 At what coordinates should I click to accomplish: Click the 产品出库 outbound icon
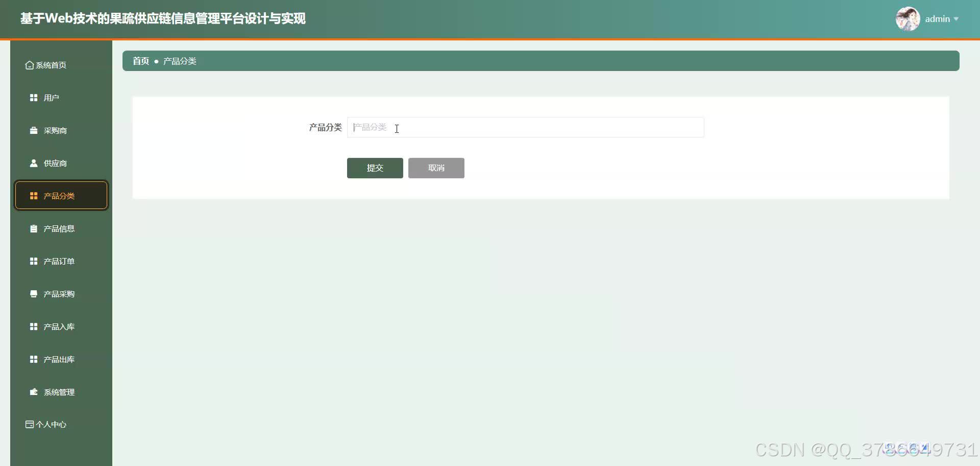(33, 359)
